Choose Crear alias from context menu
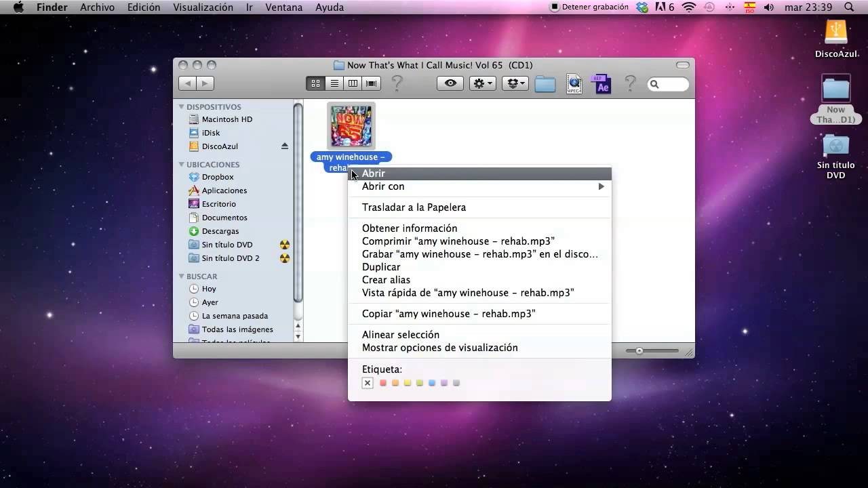 pyautogui.click(x=479, y=280)
